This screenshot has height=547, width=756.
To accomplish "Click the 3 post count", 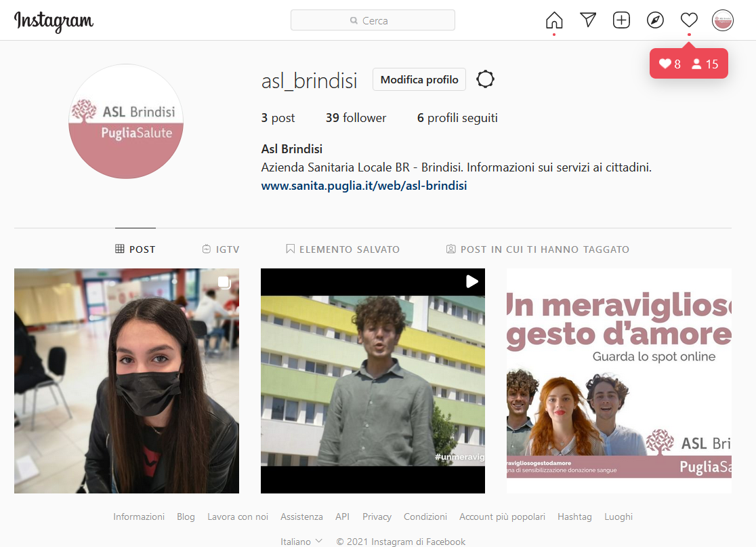I will coord(278,118).
